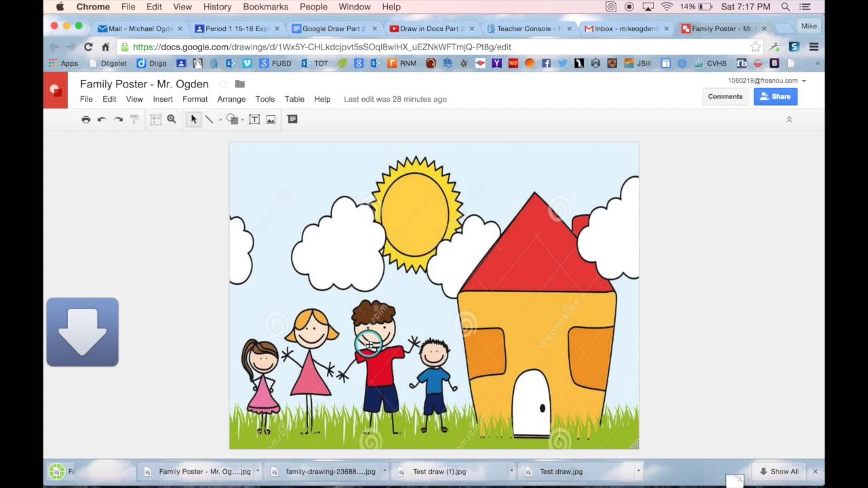This screenshot has height=488, width=868.
Task: Open dropdown for Test draw.jpg download
Action: pos(638,471)
